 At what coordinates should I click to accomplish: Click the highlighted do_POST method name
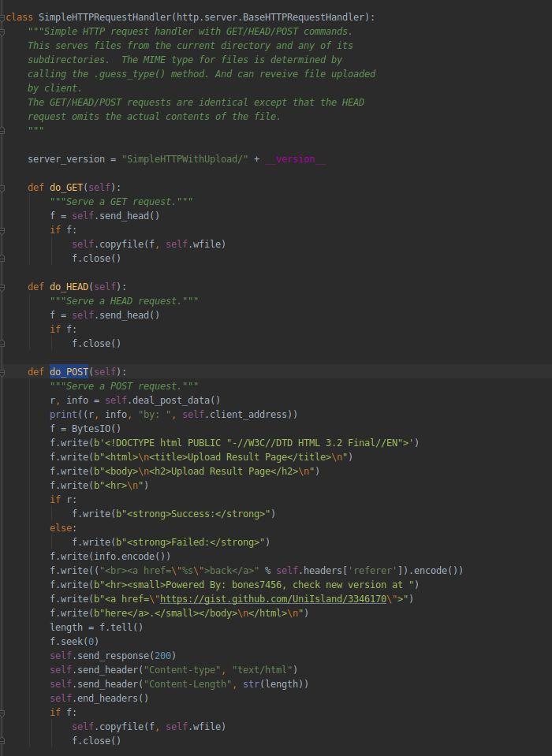[69, 372]
